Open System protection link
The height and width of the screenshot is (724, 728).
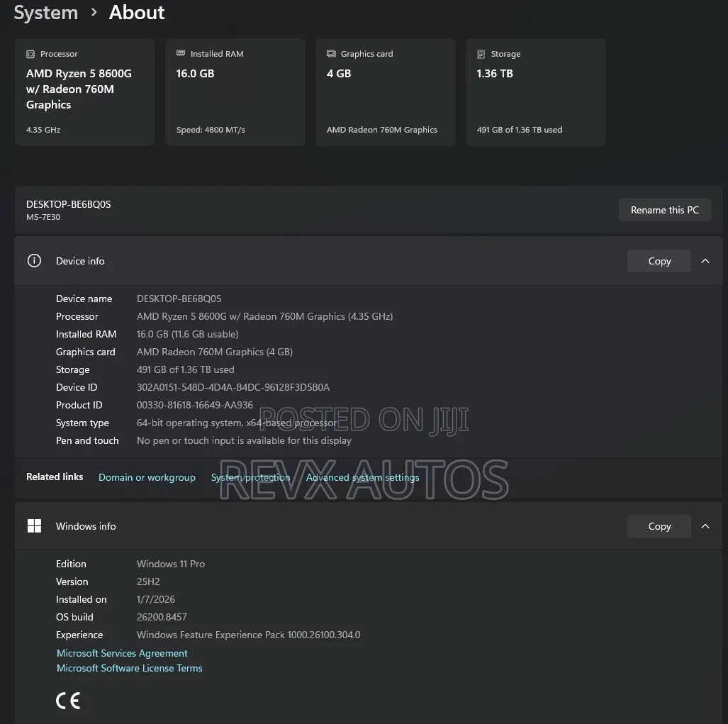click(250, 477)
